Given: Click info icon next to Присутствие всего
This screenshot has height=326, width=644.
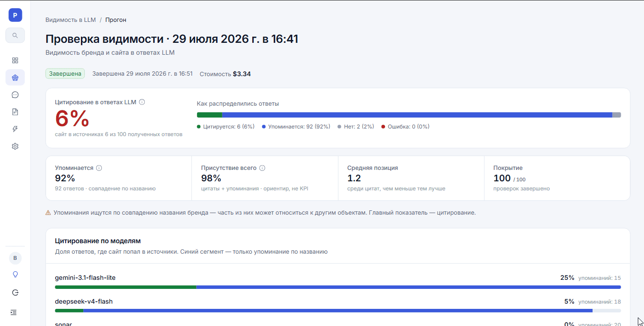Looking at the screenshot, I should pos(262,168).
